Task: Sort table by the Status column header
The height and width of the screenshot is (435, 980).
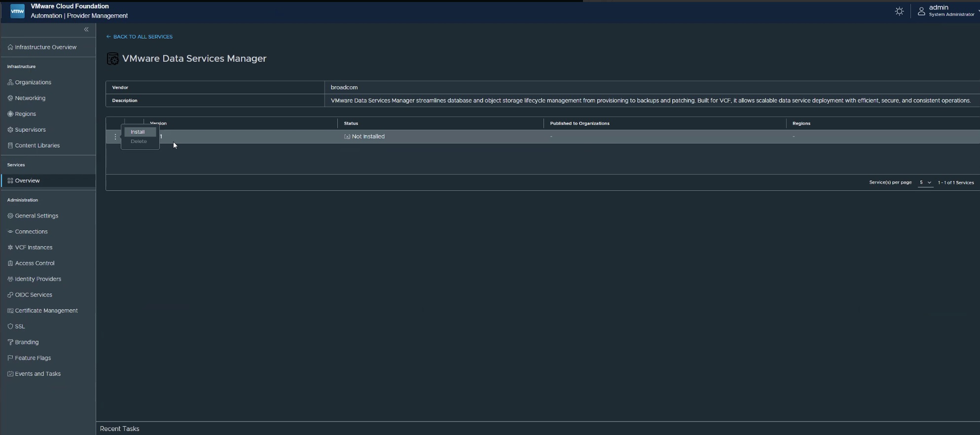Action: pos(351,123)
